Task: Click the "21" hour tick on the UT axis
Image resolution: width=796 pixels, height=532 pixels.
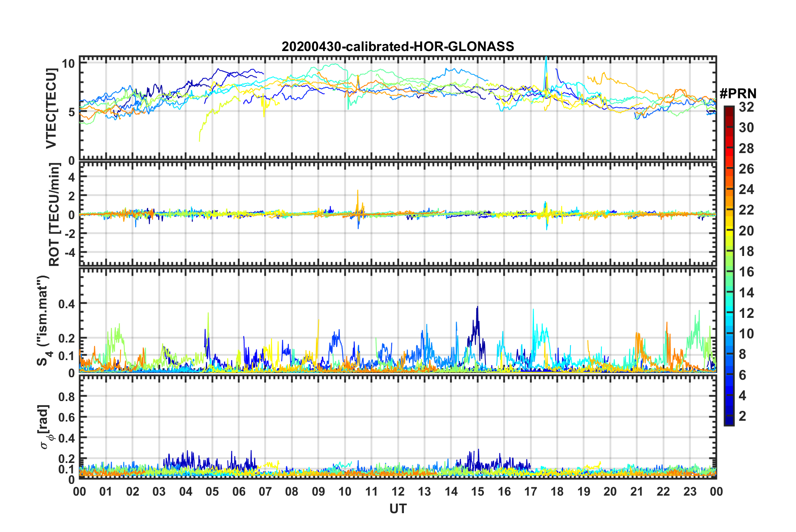Action: click(637, 491)
